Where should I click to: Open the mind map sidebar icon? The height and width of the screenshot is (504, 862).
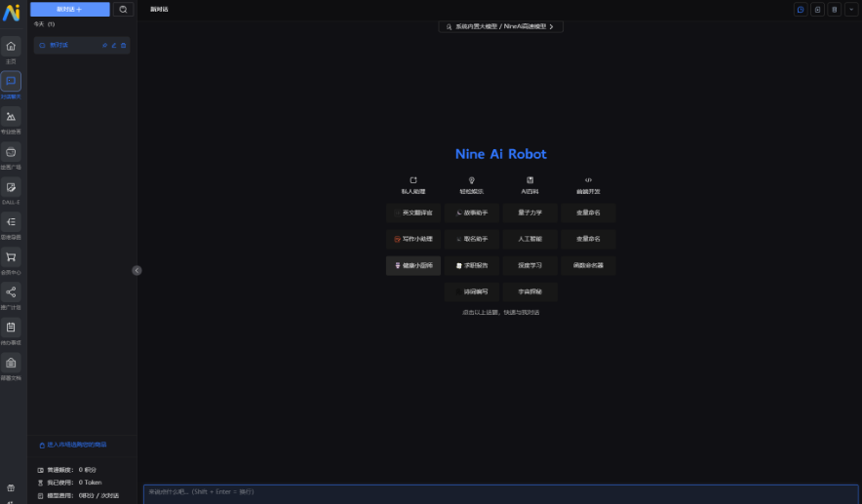point(11,222)
